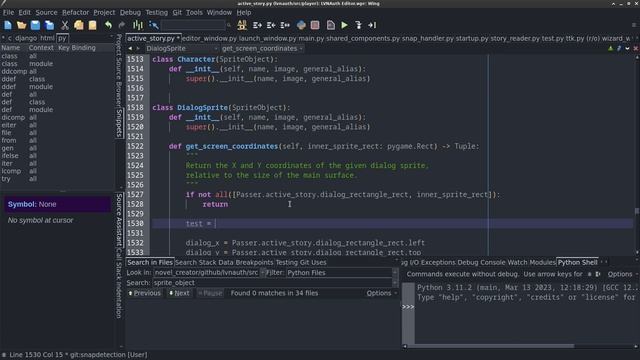Click the 'Line 1530 Col 15' status text
Screen dimensions: 640x360
[36, 355]
